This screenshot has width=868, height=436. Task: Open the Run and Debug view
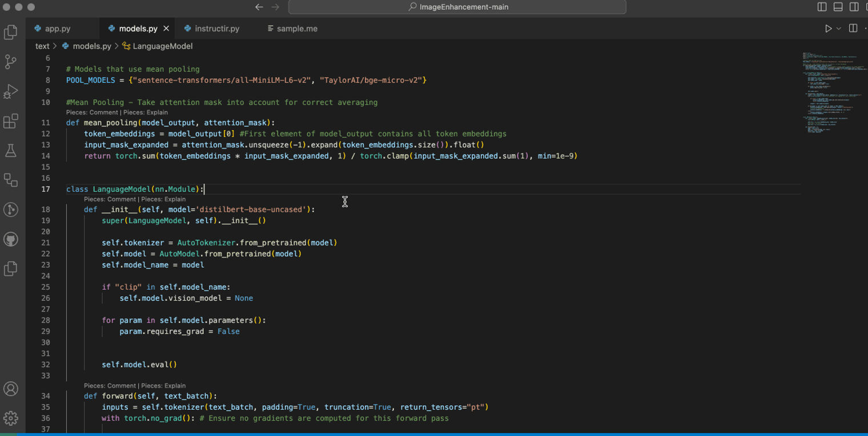[11, 91]
